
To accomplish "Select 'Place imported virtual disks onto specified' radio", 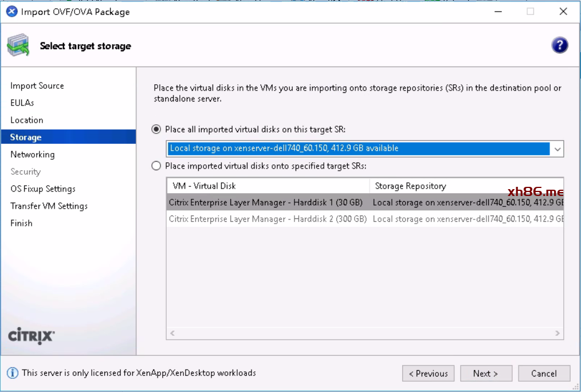I will pos(156,166).
